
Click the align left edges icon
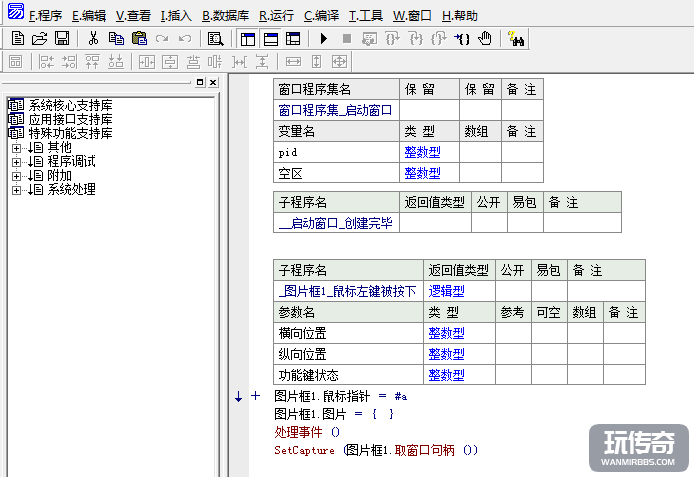tap(46, 62)
